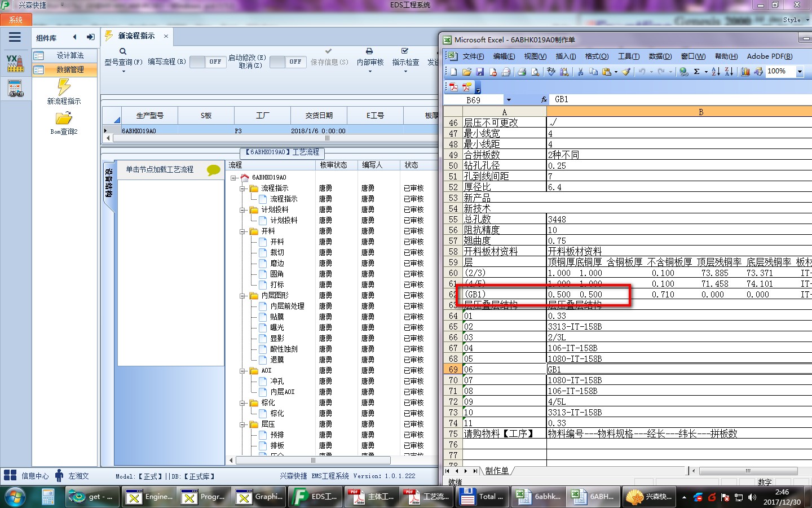Click volume speaker icon in system tray
Screen dimensions: 812x508
coord(752,497)
